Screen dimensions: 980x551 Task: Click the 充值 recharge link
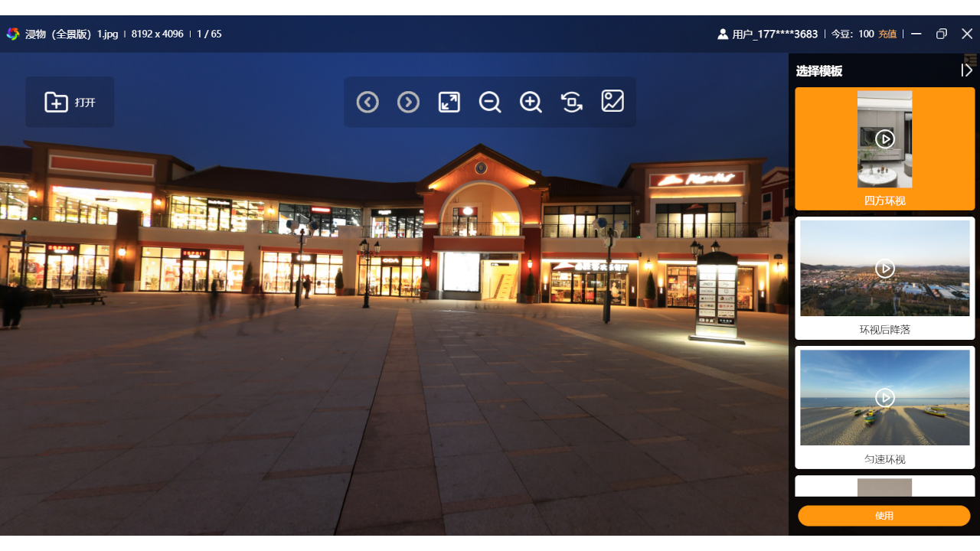pos(887,34)
